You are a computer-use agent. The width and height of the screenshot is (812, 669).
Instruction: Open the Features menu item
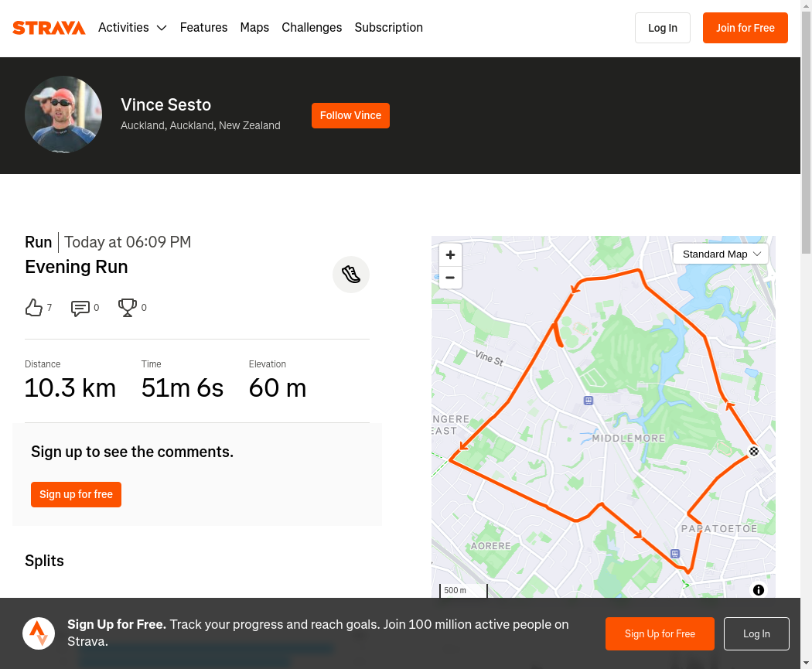pos(203,27)
